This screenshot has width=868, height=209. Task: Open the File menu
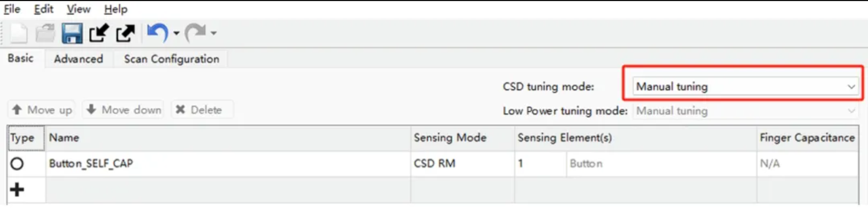(x=12, y=9)
